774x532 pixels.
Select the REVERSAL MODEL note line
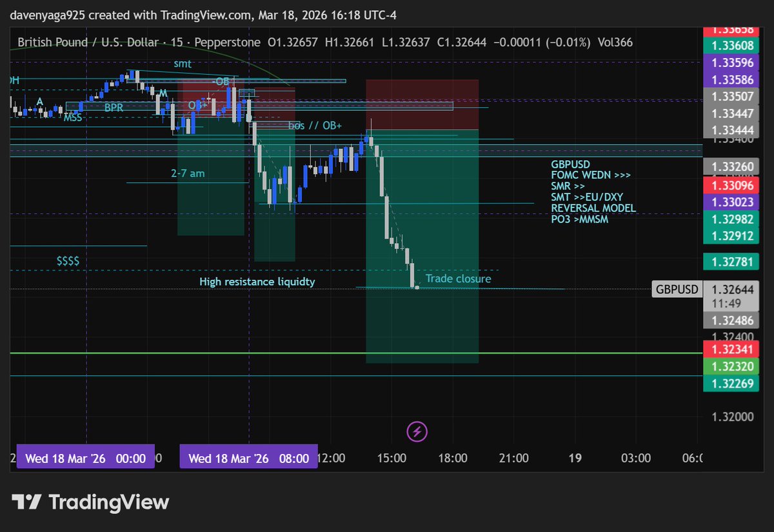pos(593,208)
